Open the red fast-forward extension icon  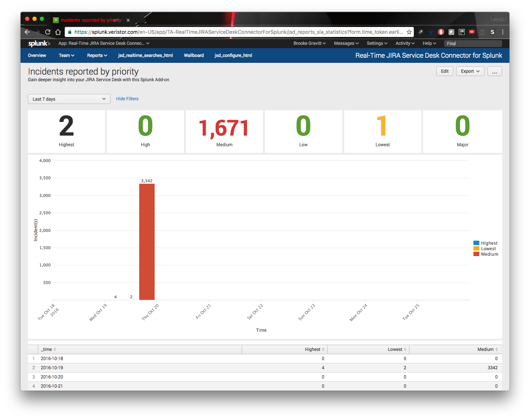472,32
